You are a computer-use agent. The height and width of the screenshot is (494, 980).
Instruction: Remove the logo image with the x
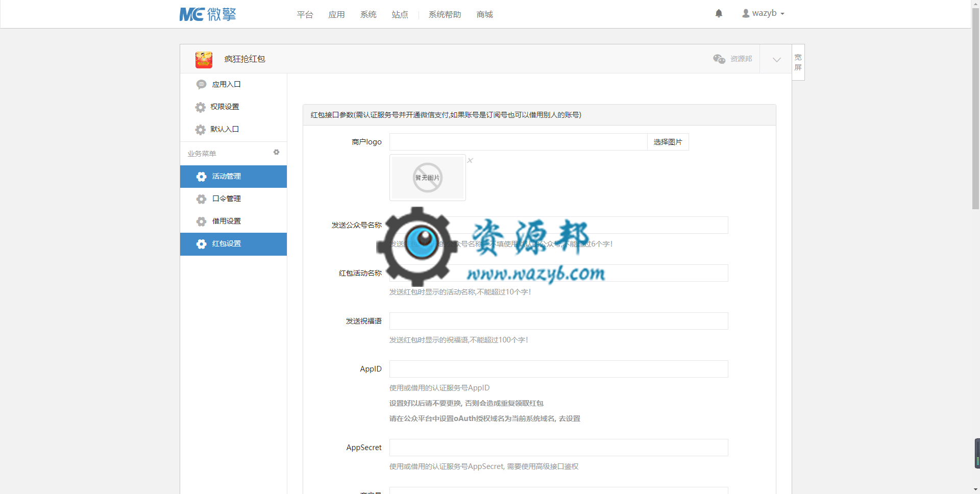[470, 160]
